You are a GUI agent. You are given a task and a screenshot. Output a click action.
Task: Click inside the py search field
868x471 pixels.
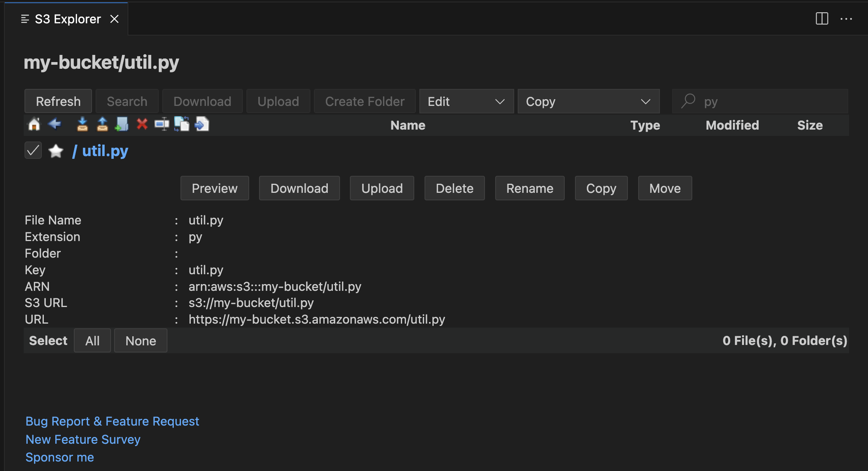click(759, 101)
